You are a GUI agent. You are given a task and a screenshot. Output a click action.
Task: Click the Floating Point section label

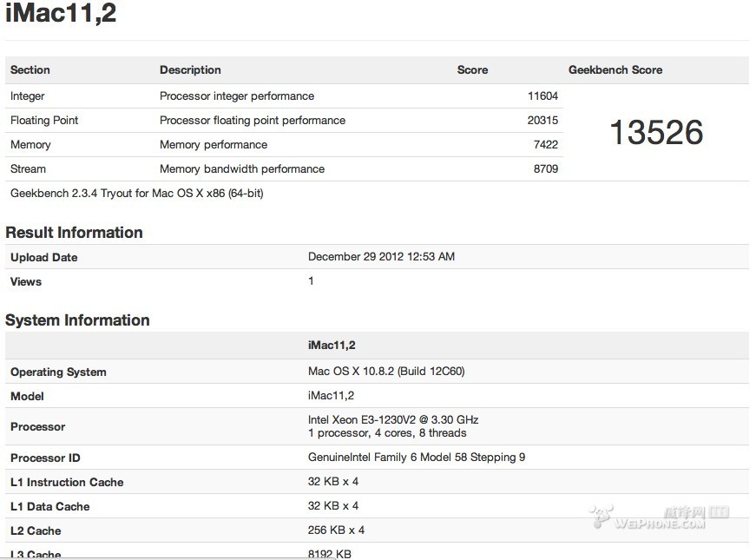[44, 120]
